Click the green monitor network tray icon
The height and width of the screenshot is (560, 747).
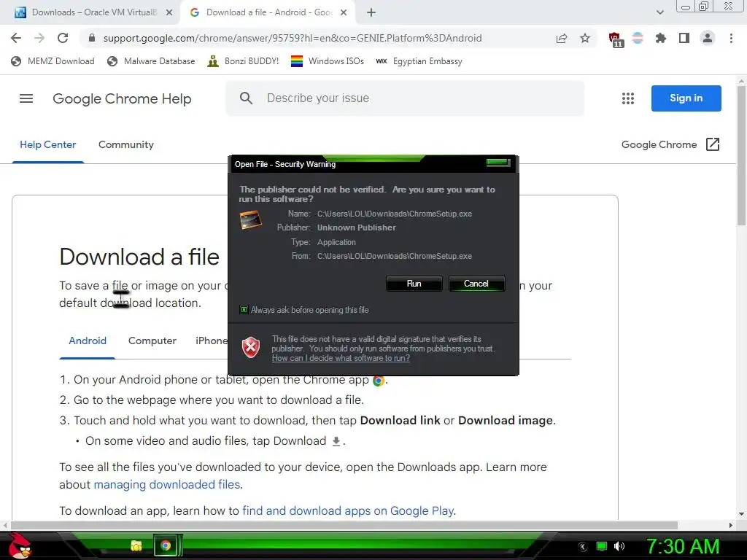click(x=602, y=546)
